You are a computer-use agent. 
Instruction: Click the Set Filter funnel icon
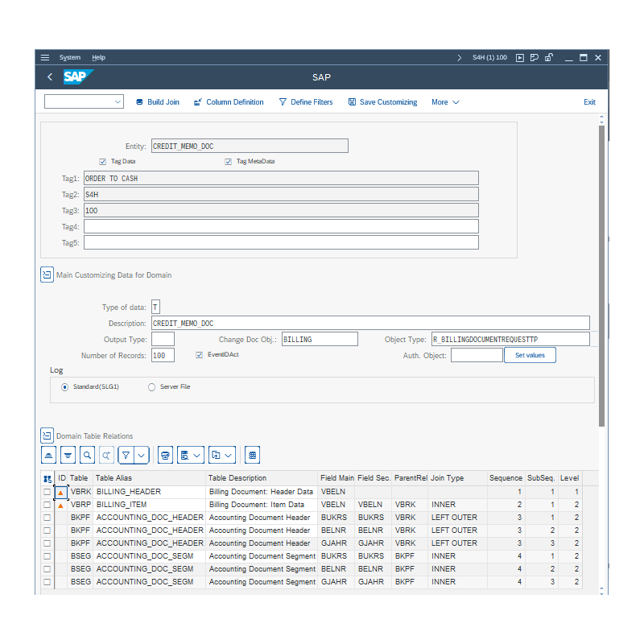[x=126, y=455]
